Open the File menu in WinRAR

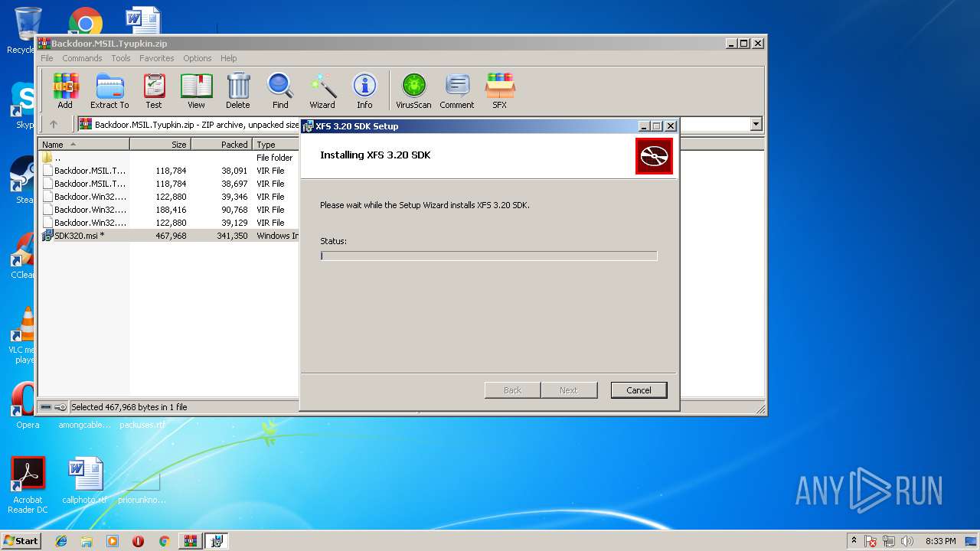click(x=47, y=58)
